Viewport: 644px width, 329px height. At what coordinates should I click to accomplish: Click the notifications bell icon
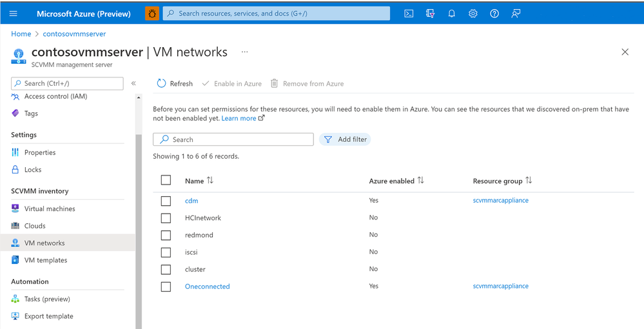point(452,14)
